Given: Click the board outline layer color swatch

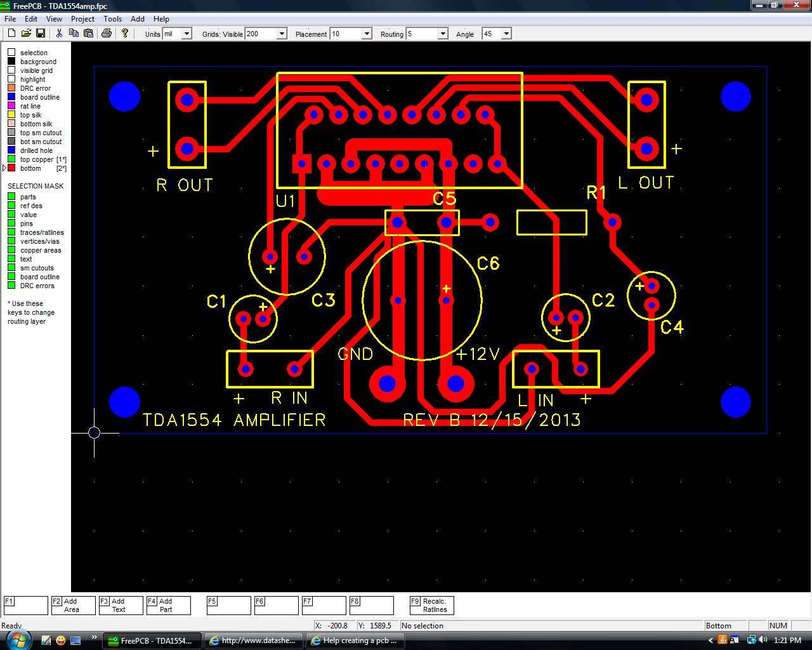Looking at the screenshot, I should [11, 97].
